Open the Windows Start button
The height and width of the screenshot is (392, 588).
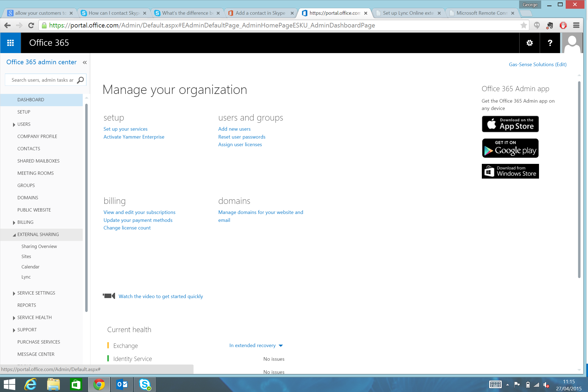click(10, 384)
